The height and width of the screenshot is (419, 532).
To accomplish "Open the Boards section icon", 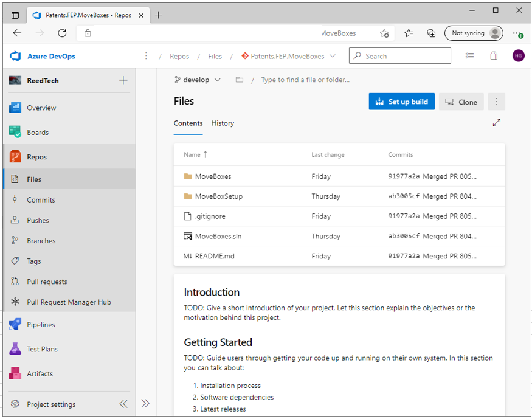I will 15,132.
